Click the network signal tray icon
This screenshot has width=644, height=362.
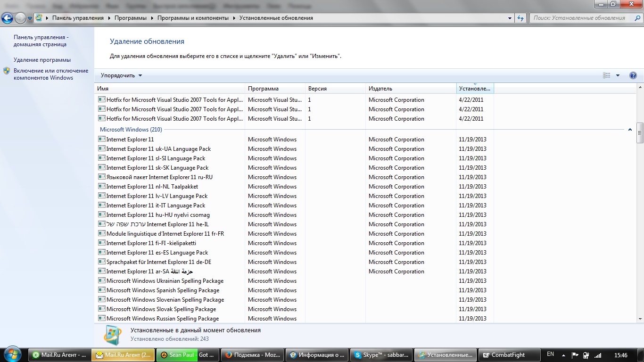(x=598, y=355)
